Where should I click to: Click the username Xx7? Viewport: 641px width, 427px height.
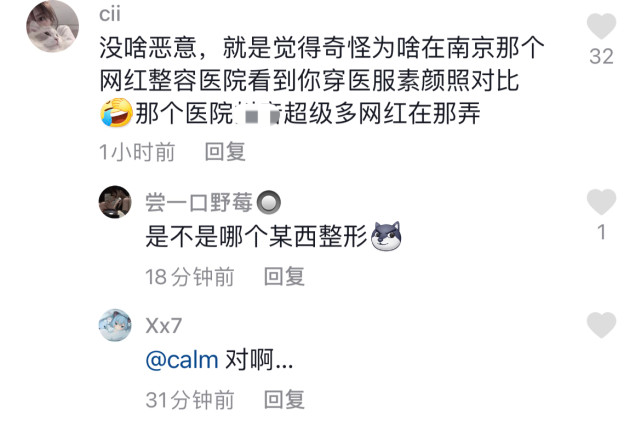[164, 326]
